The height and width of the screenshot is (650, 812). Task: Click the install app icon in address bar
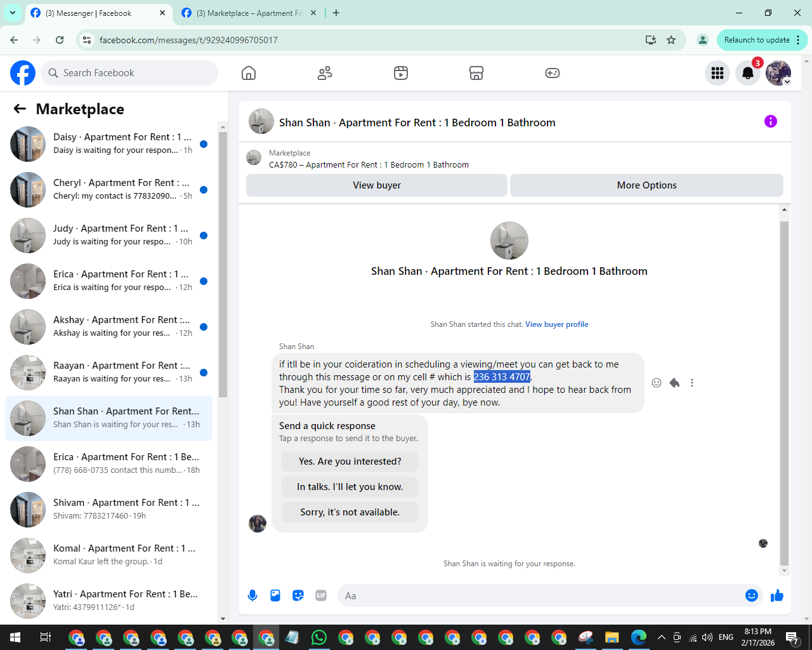[x=651, y=40]
